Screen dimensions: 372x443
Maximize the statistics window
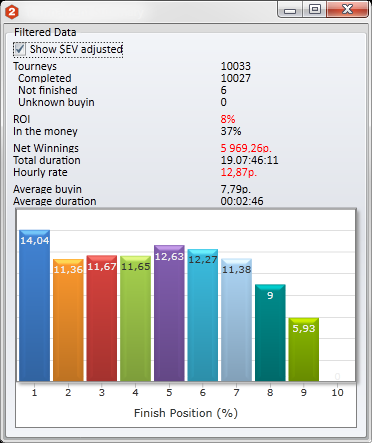click(x=315, y=10)
